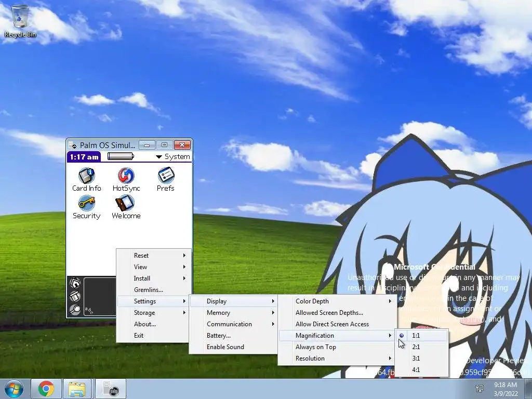Image resolution: width=532 pixels, height=399 pixels.
Task: Open the Security key icon
Action: 87,203
